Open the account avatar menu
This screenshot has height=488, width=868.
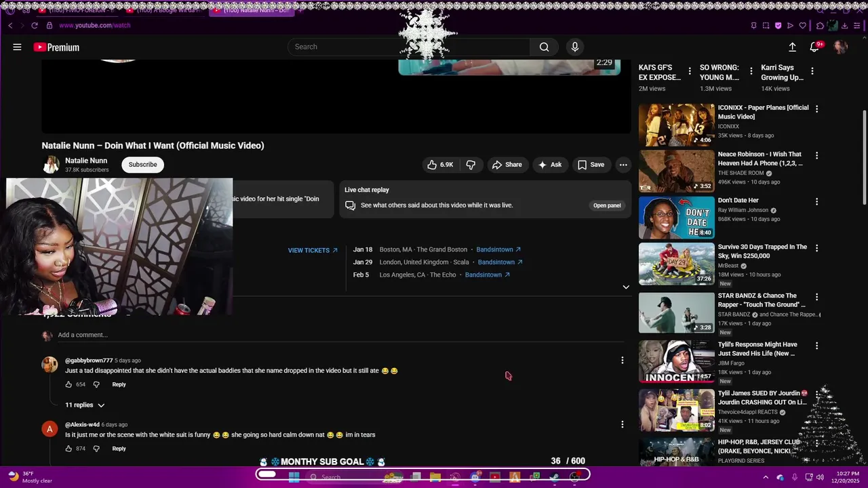[x=841, y=47]
